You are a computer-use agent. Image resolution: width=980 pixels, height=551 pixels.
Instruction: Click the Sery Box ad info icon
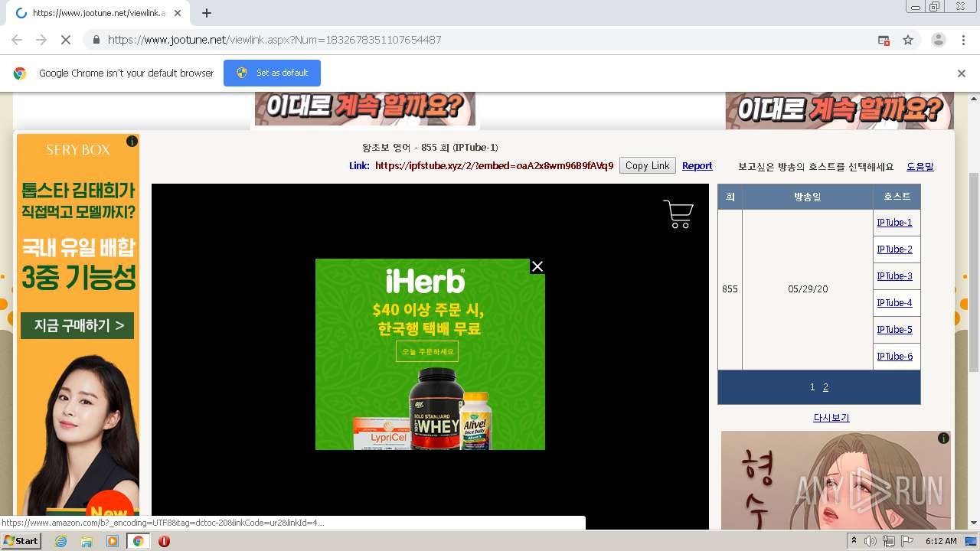132,142
